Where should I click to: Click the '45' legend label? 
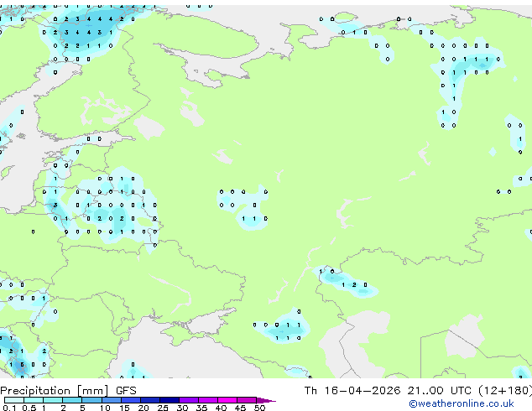click(x=240, y=408)
